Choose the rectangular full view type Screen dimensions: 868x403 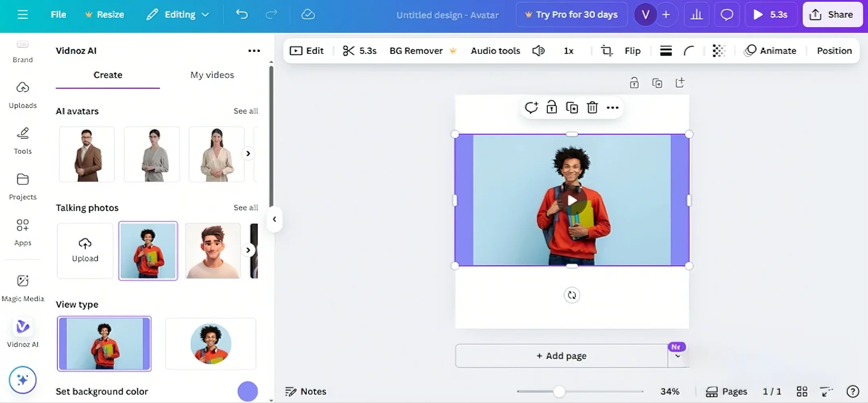[104, 344]
